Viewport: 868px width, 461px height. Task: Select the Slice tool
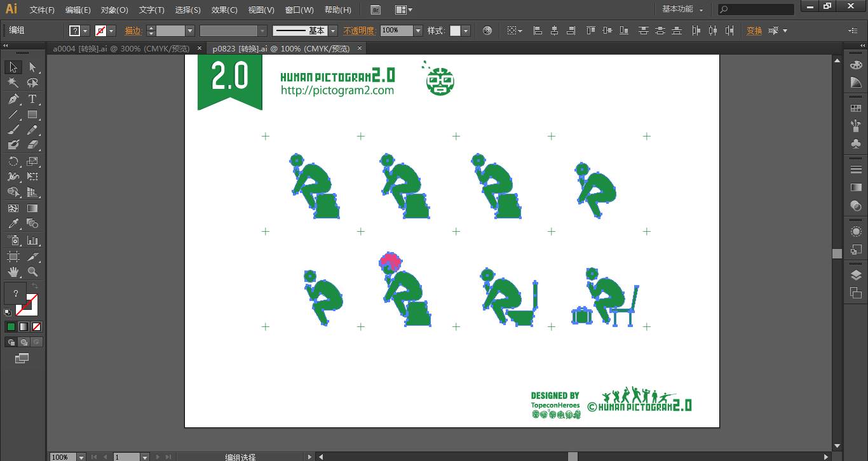click(32, 257)
